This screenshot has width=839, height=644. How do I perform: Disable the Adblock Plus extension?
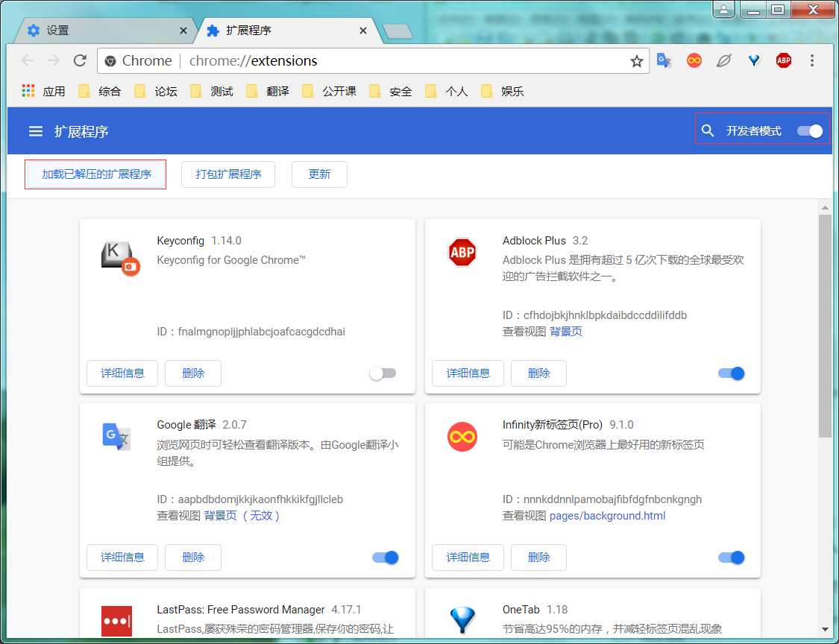(x=732, y=373)
